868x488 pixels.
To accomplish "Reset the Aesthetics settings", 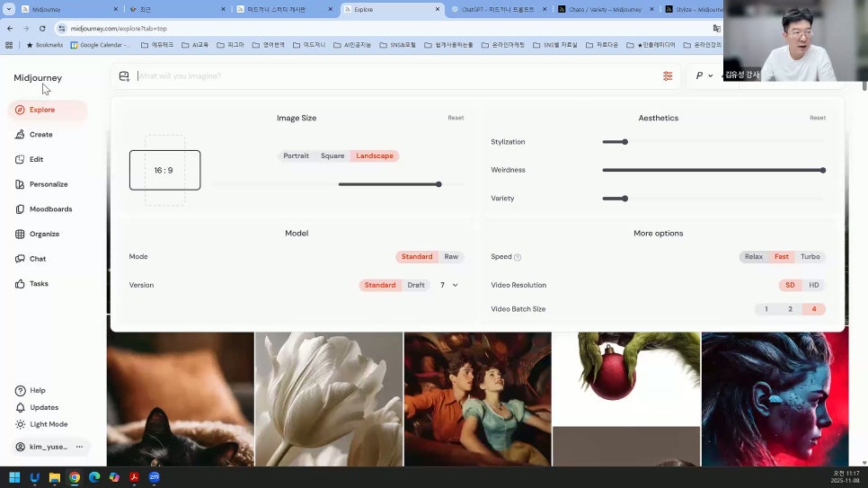I will [x=817, y=118].
